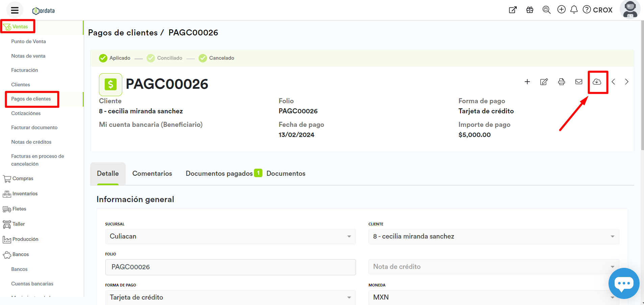Print the payment using printer icon
Image resolution: width=644 pixels, height=305 pixels.
pos(561,82)
